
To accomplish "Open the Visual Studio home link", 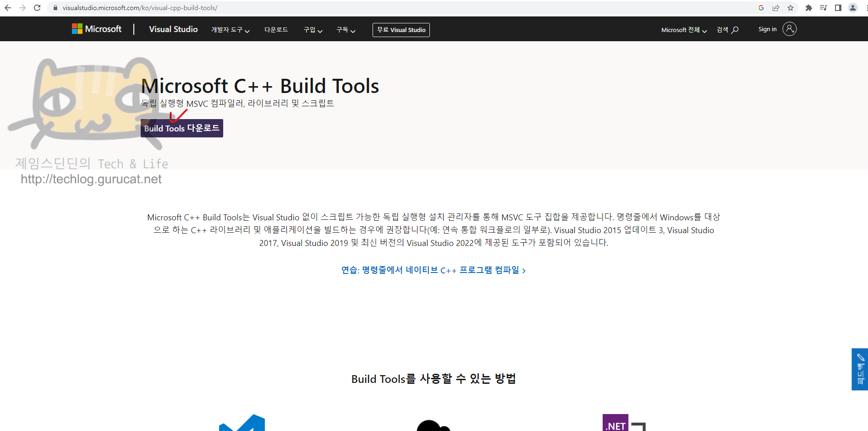I will pos(173,29).
